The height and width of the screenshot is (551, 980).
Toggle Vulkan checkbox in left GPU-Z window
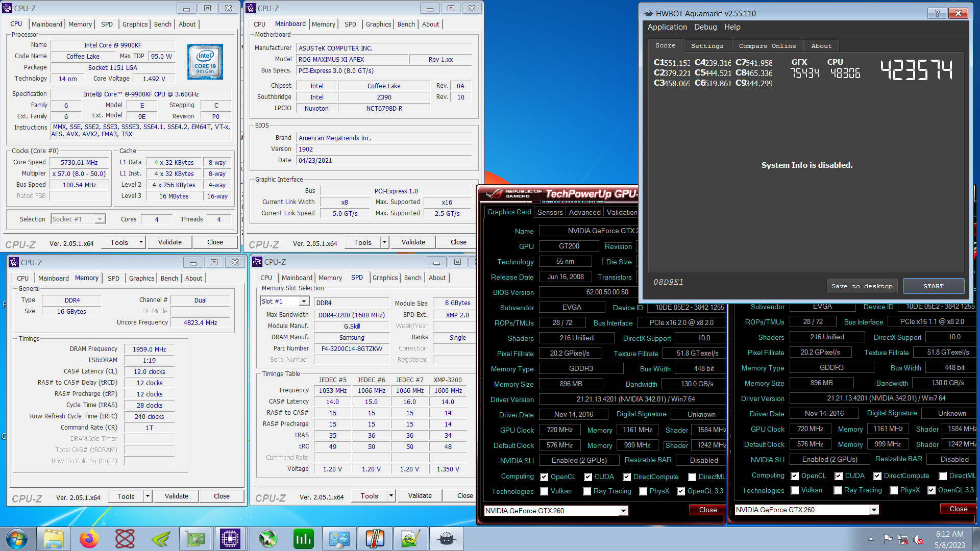point(545,491)
